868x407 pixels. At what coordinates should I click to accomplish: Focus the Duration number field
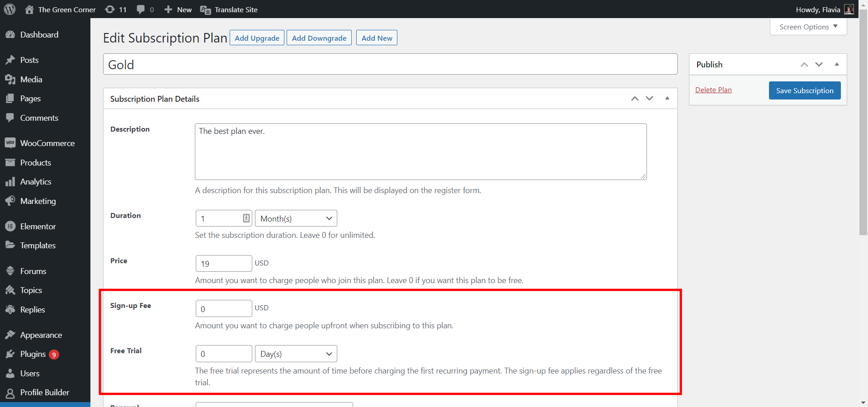coord(224,218)
